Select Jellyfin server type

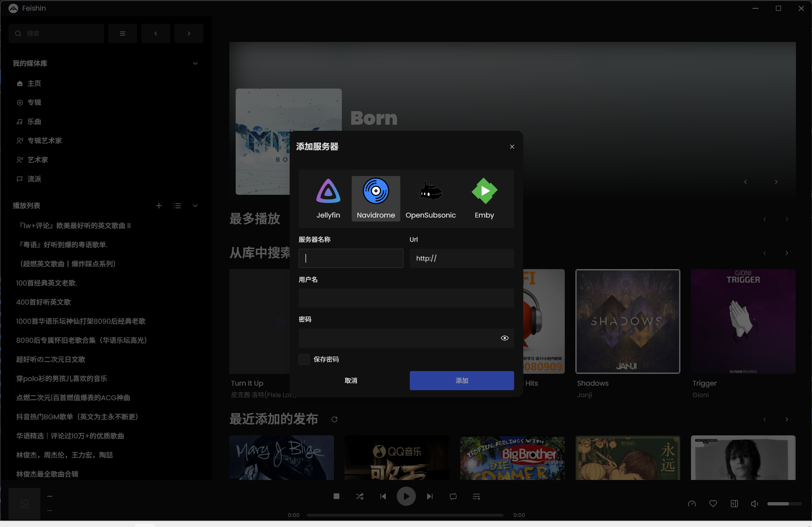[x=328, y=199]
